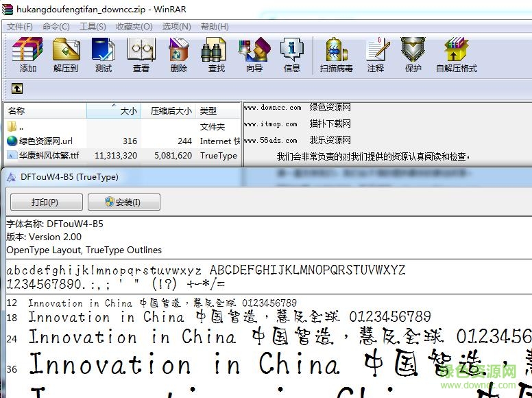Open the 文件(F) menu
This screenshot has width=532, height=398.
point(20,27)
